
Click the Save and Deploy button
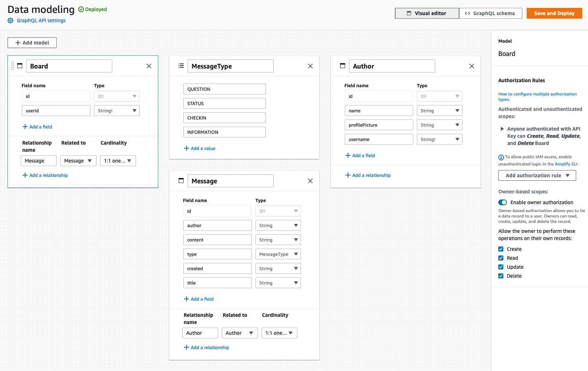554,13
